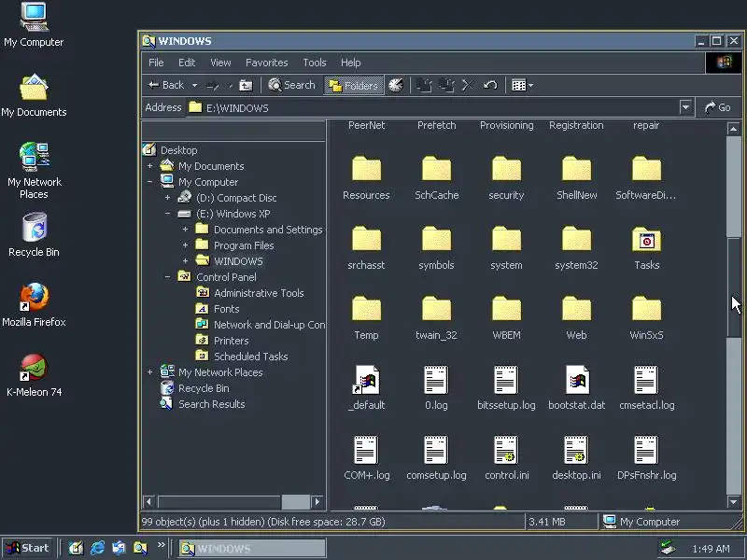747x560 pixels.
Task: Select the bitssetup.log file icon
Action: (x=506, y=380)
